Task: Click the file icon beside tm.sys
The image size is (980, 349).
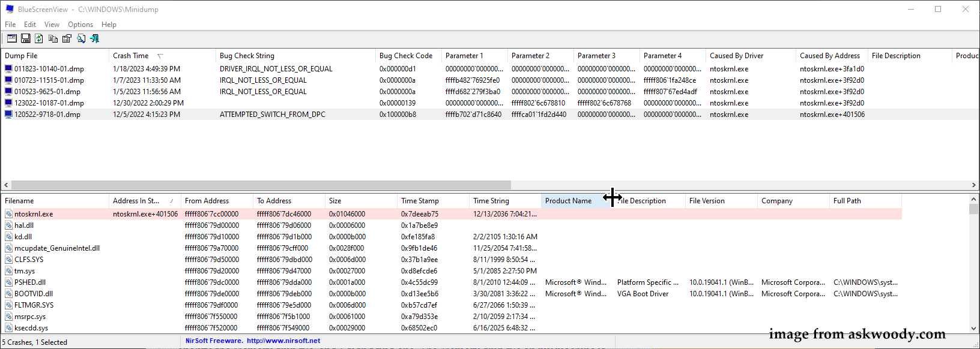Action: (8, 270)
